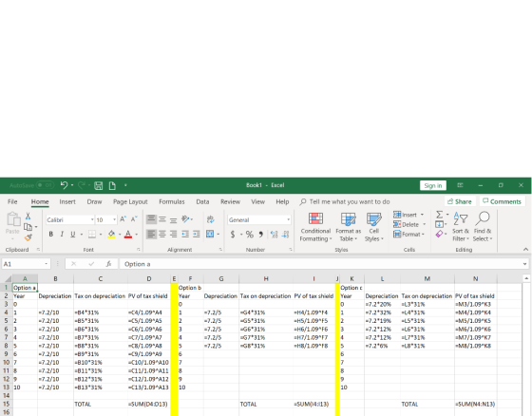Click Decrease Decimal in the Number group
Viewport: 532px width, 416px height.
[285, 235]
